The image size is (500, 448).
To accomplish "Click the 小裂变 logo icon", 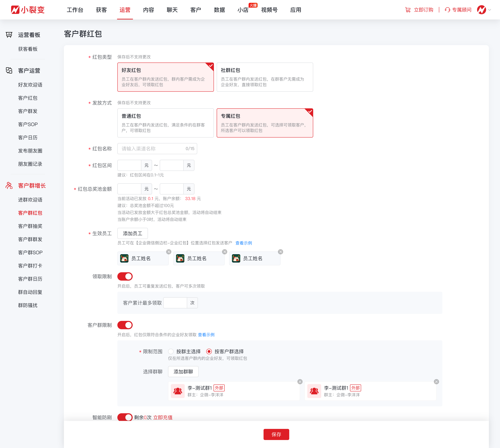I will pos(15,10).
